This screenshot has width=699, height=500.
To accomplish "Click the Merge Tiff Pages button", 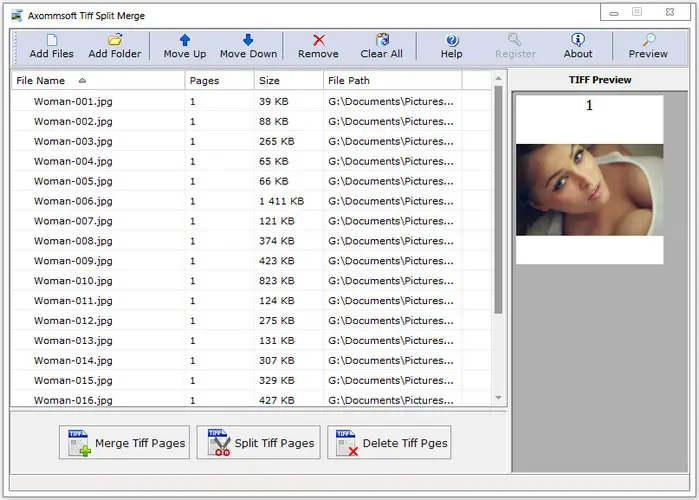I will pos(127,443).
